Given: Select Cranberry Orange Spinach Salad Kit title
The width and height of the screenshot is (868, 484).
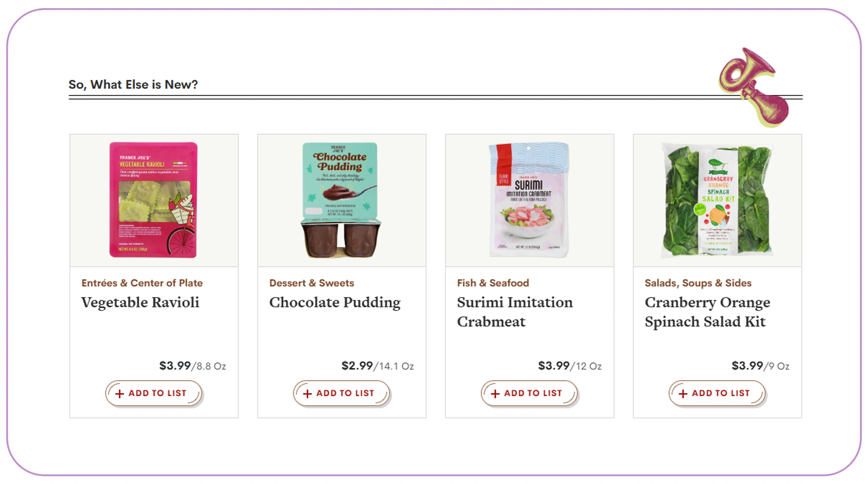Looking at the screenshot, I should click(x=707, y=312).
